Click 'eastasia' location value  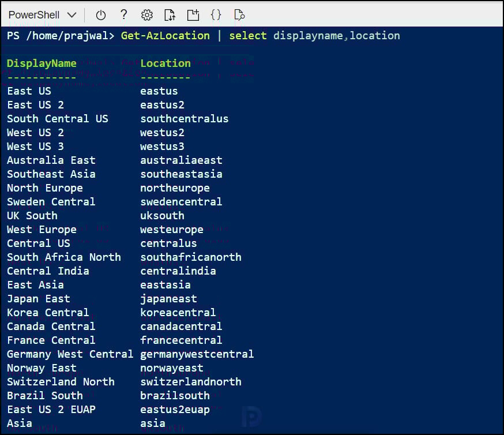pyautogui.click(x=166, y=284)
